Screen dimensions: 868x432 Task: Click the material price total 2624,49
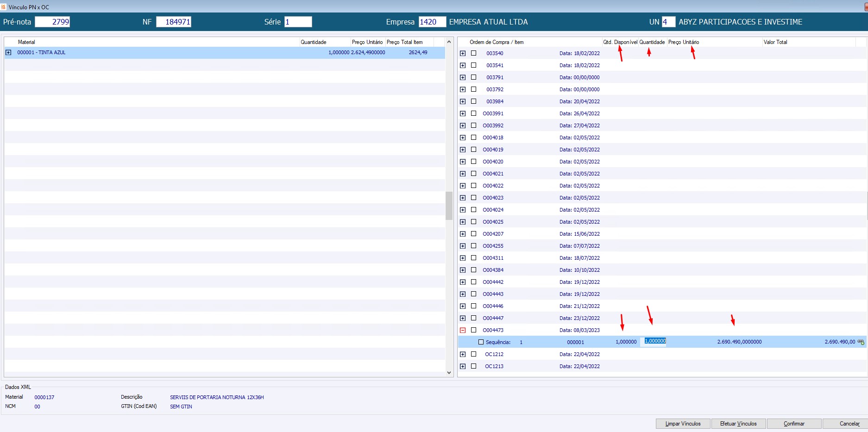pos(418,52)
